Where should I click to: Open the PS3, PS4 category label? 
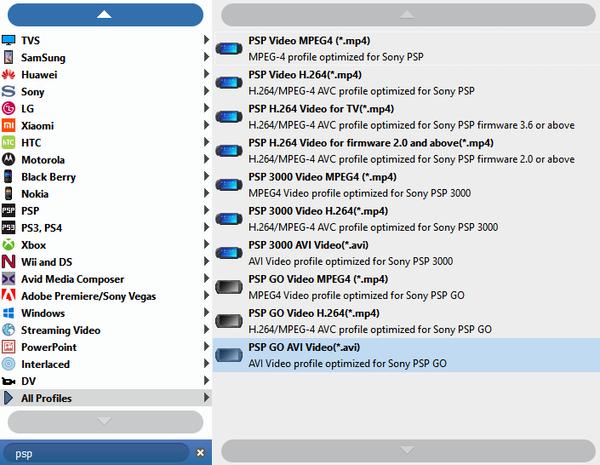pos(41,228)
